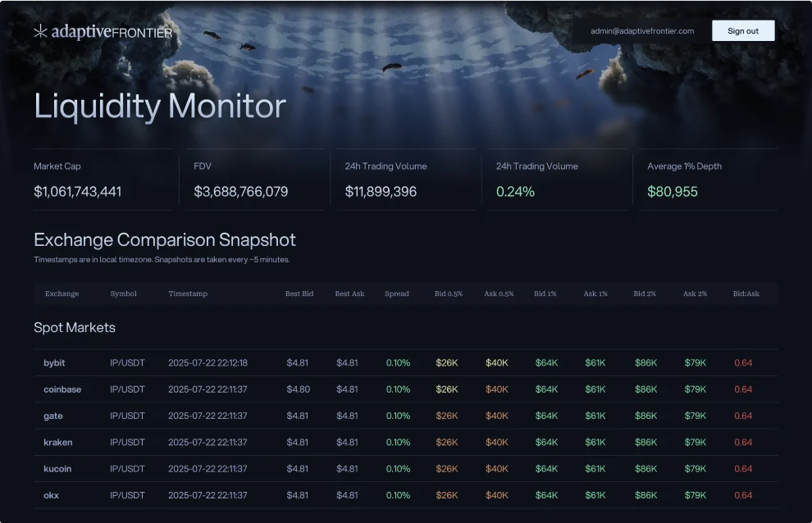812x523 pixels.
Task: Select the okx exchange row
Action: 51,495
